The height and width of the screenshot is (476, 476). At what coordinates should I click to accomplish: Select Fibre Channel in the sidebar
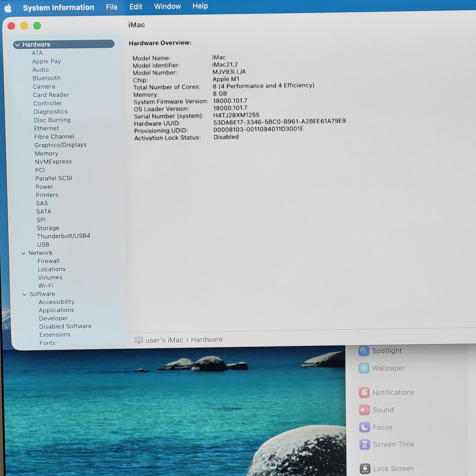[54, 137]
